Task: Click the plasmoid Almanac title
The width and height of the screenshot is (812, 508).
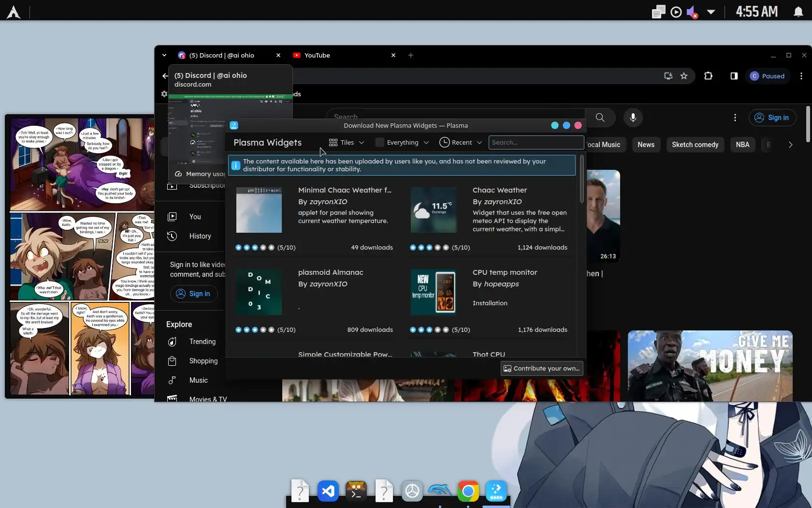Action: point(331,272)
